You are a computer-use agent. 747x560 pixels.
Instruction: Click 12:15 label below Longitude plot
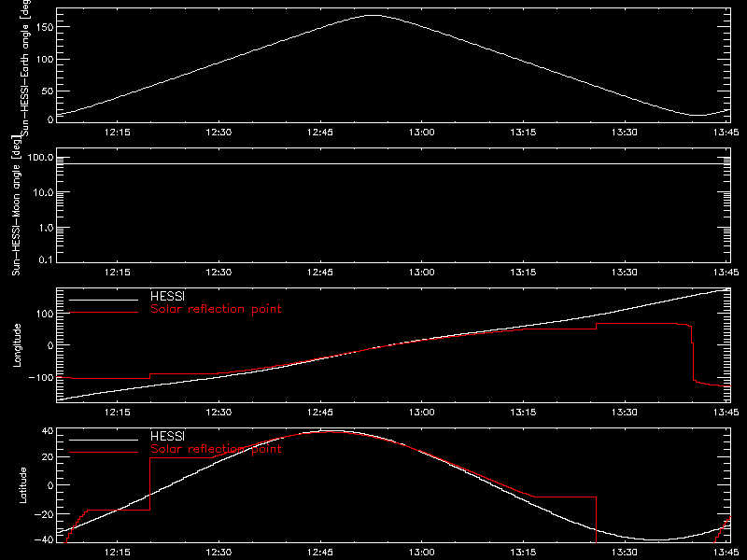(x=118, y=412)
